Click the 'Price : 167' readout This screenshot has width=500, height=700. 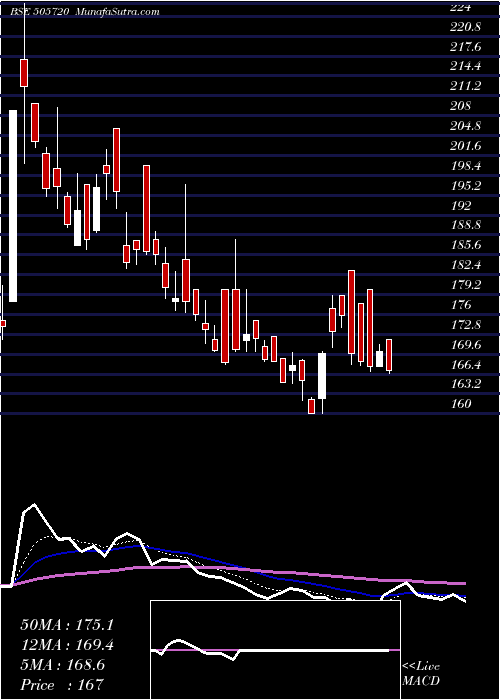tap(62, 684)
